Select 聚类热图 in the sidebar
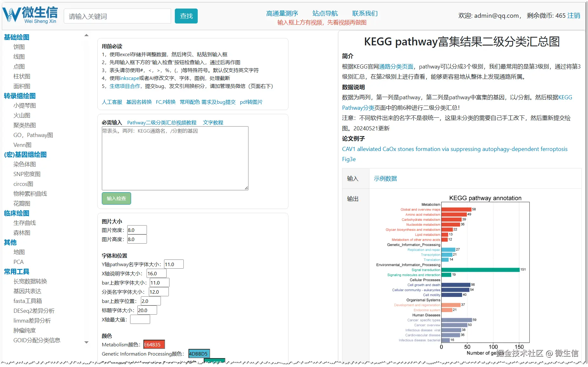Image resolution: width=588 pixels, height=367 pixels. [25, 125]
